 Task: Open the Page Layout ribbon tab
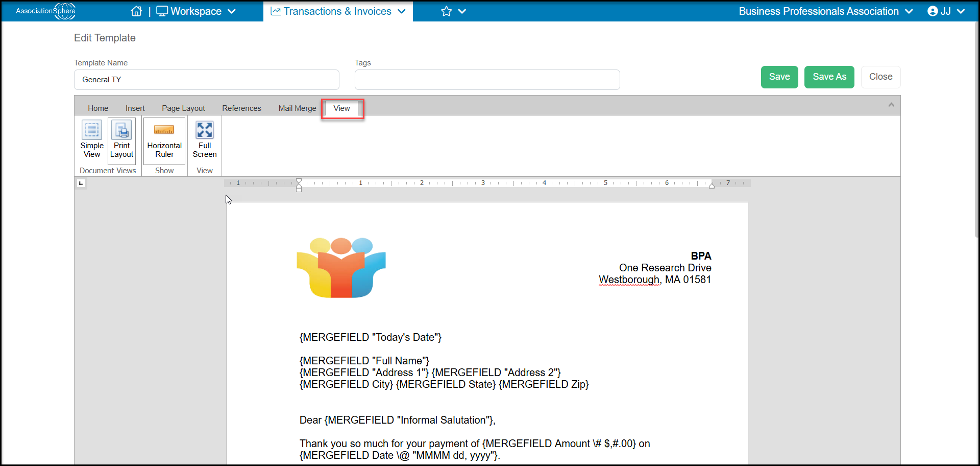pos(183,108)
